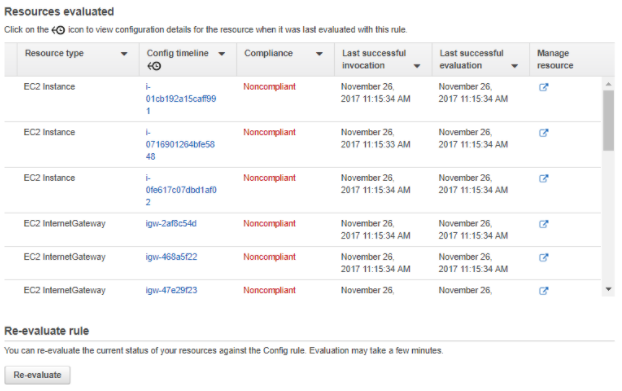Image resolution: width=622 pixels, height=391 pixels.
Task: Open Config timeline column sort arrow
Action: click(222, 54)
